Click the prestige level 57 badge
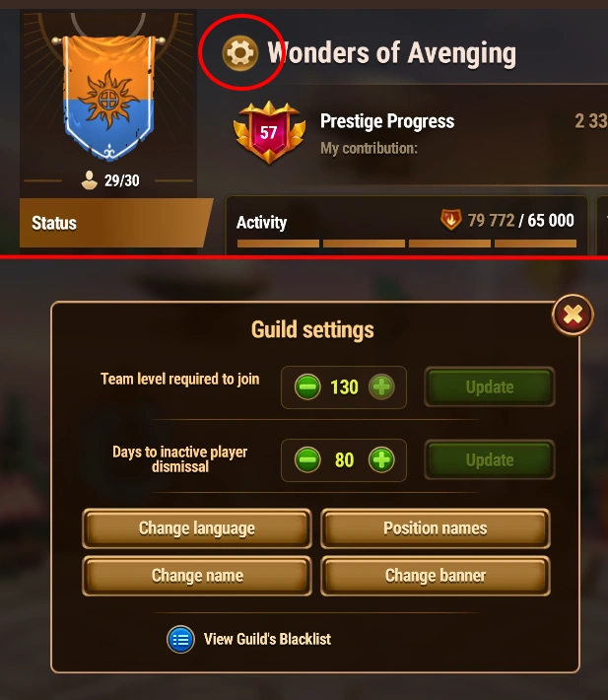Screen dimensions: 608x700 (x=269, y=132)
